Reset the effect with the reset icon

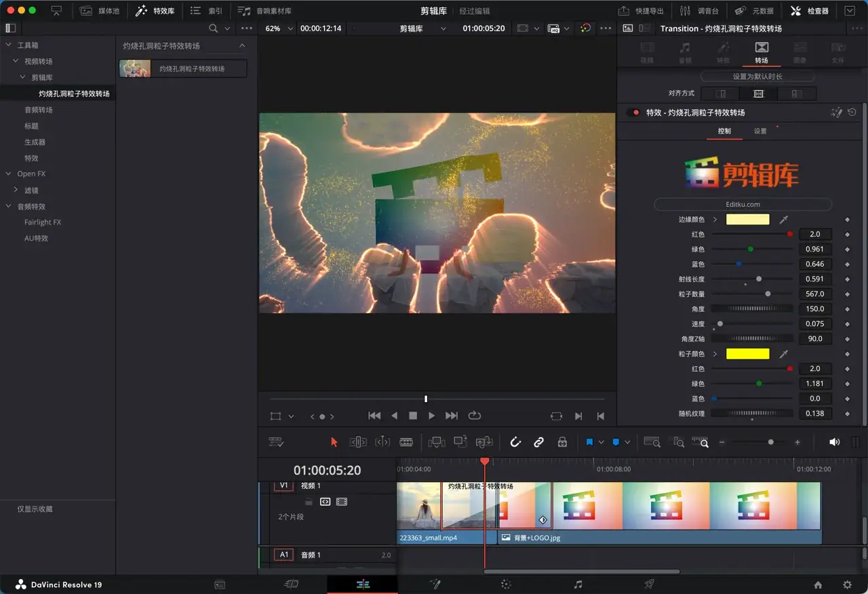[x=852, y=113]
